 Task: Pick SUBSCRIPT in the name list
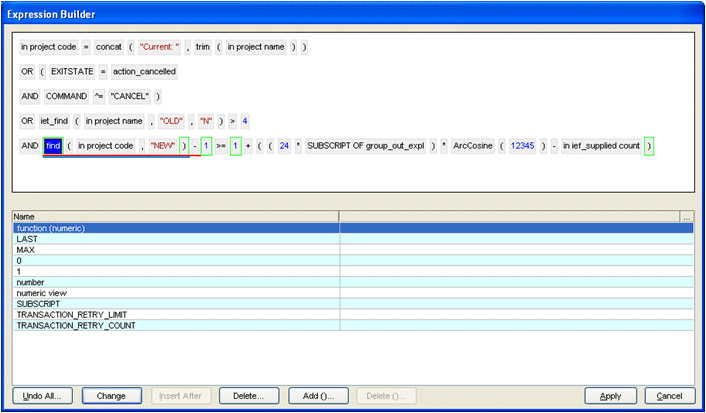click(x=38, y=304)
